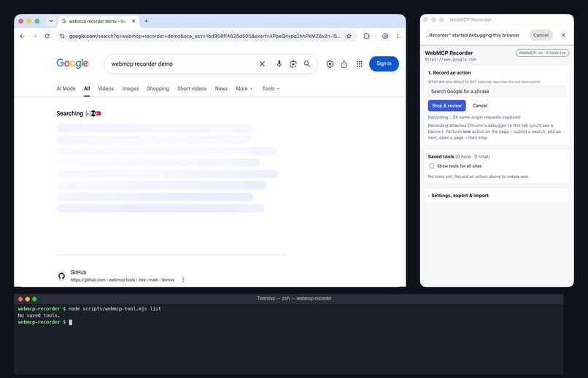Open Chrome three-dot menu
The image size is (588, 378).
398,36
